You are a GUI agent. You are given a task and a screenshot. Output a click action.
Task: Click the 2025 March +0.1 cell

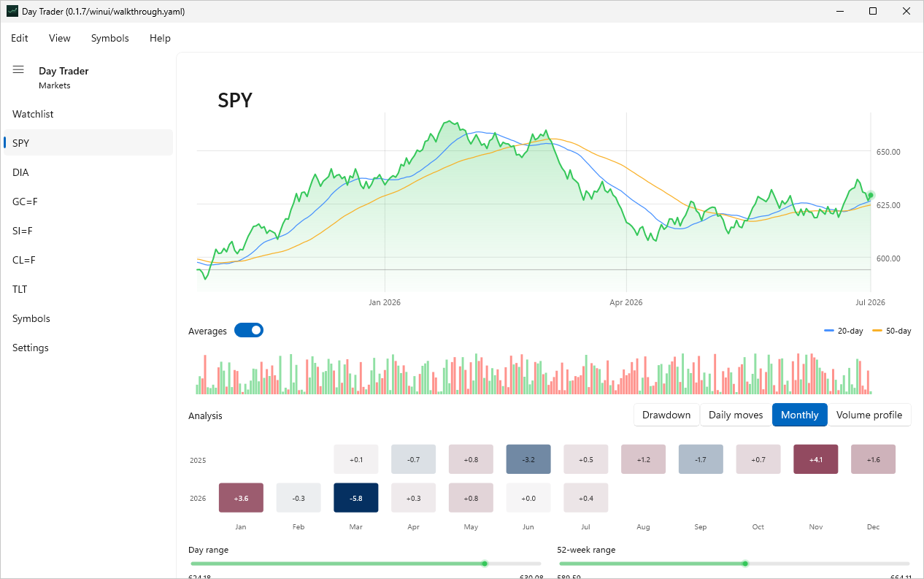(356, 459)
